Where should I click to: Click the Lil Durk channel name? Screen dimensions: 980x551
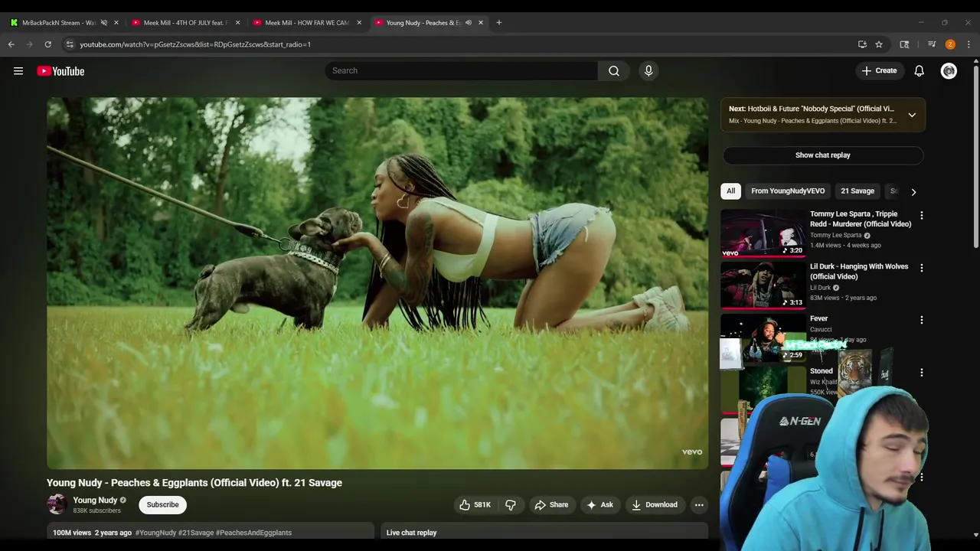tap(820, 288)
